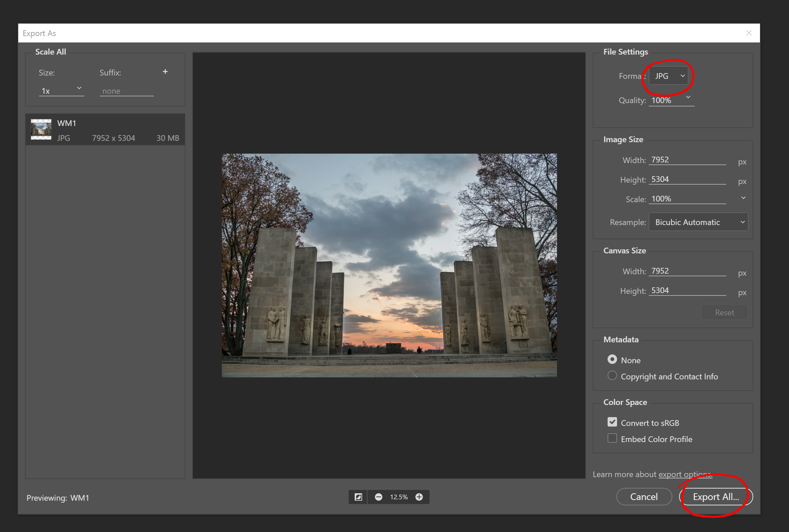
Task: Open the image Scale dropdown
Action: coord(743,198)
